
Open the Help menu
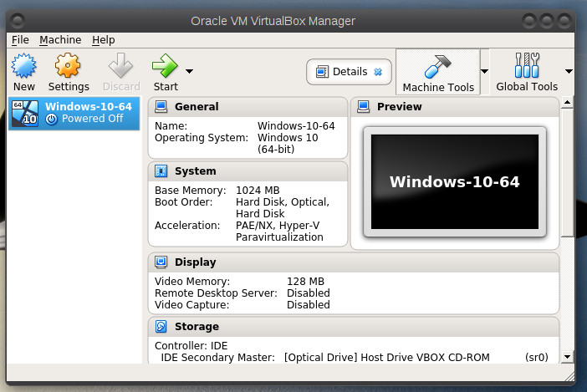coord(104,39)
